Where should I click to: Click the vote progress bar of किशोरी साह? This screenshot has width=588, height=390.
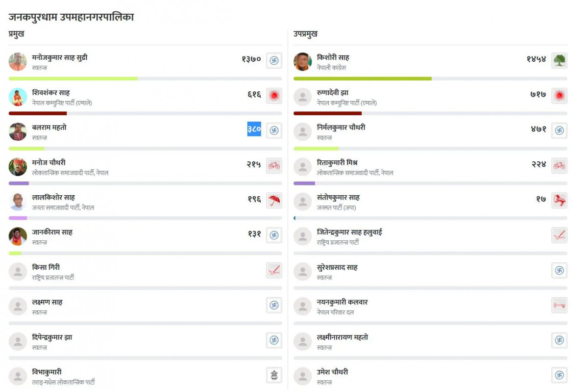tap(430, 78)
